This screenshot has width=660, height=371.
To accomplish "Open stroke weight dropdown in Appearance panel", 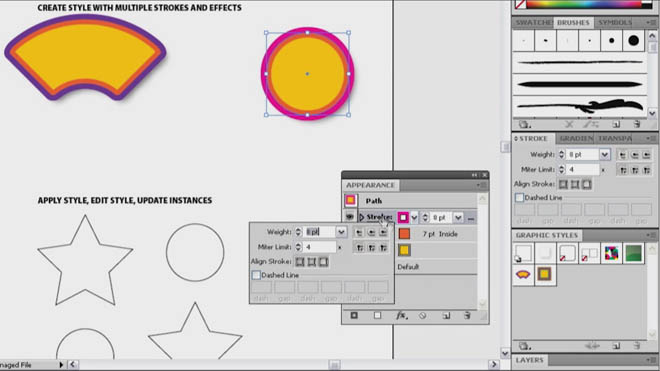I will (458, 218).
